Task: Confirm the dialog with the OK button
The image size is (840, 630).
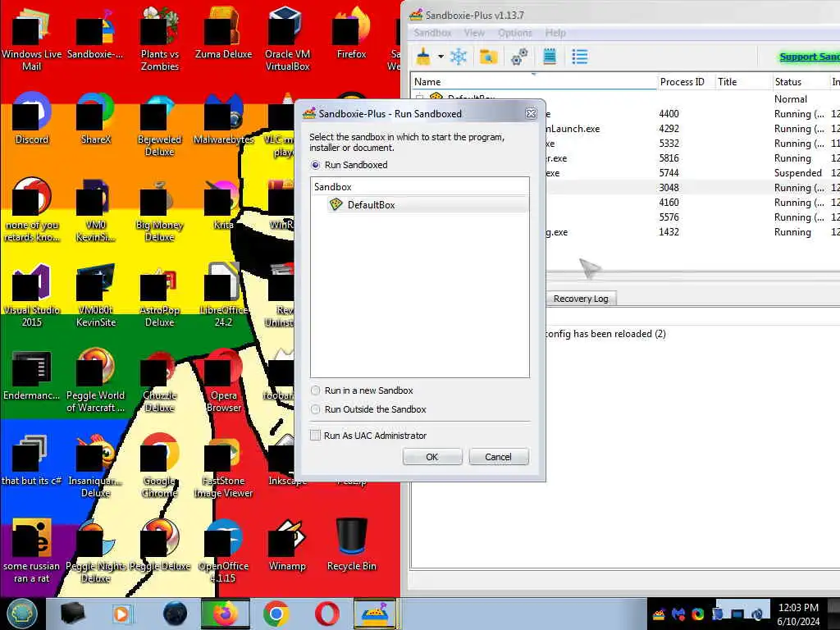Action: 432,457
